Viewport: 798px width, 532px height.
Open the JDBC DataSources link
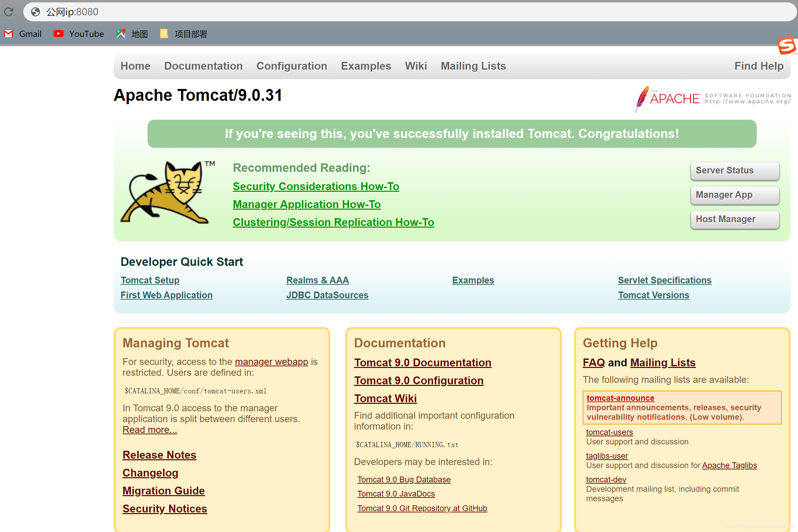(x=327, y=295)
